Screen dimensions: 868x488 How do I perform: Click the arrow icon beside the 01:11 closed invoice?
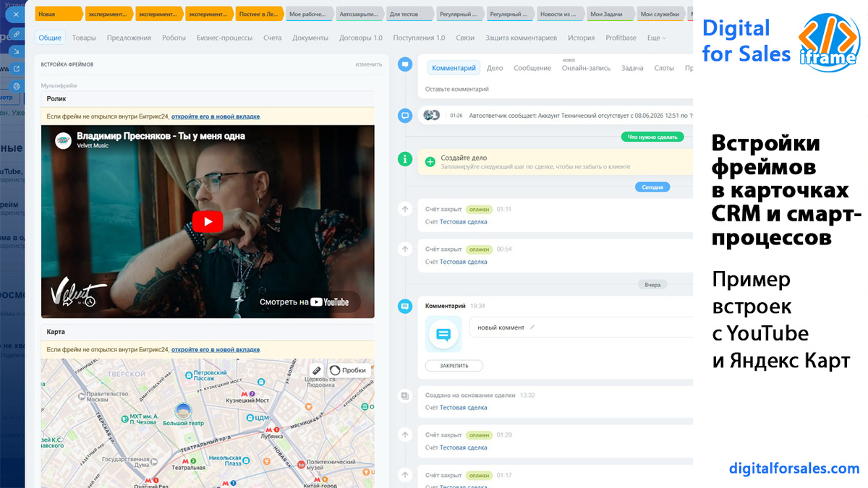tap(406, 209)
